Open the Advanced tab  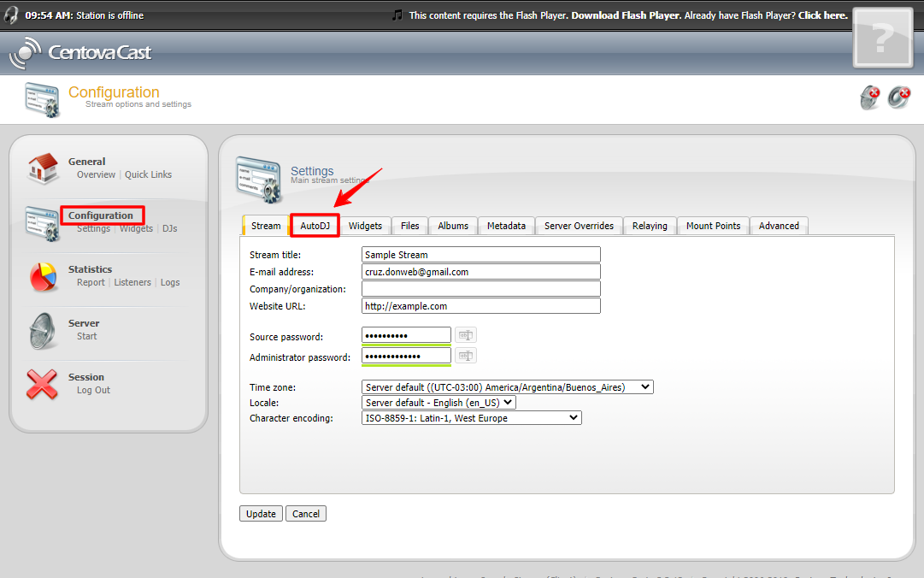[779, 226]
